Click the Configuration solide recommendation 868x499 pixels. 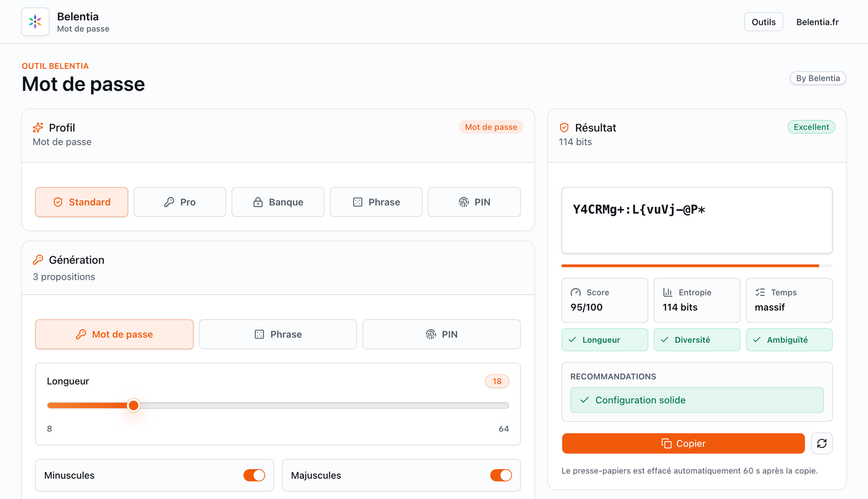pyautogui.click(x=697, y=400)
